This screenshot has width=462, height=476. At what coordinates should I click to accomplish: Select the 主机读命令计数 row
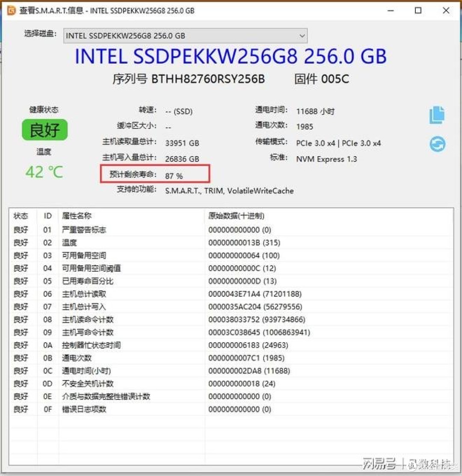(x=231, y=319)
